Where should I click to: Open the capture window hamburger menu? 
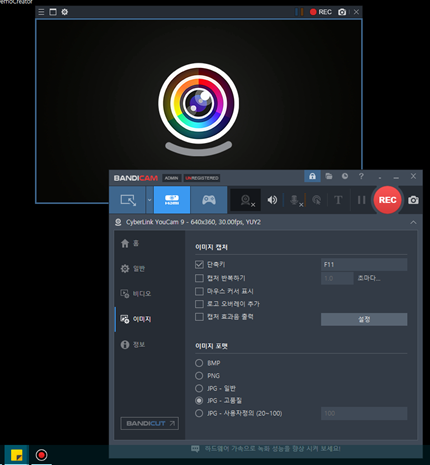(41, 12)
